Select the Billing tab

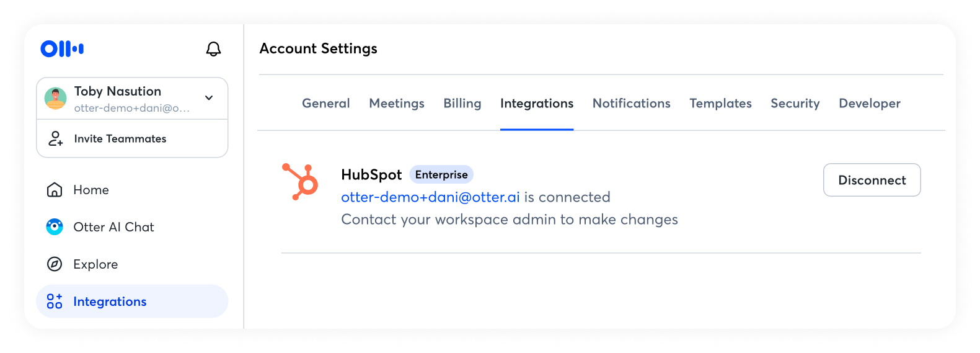(x=462, y=104)
